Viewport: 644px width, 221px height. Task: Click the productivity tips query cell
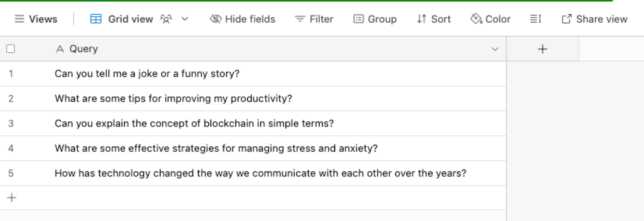point(278,98)
